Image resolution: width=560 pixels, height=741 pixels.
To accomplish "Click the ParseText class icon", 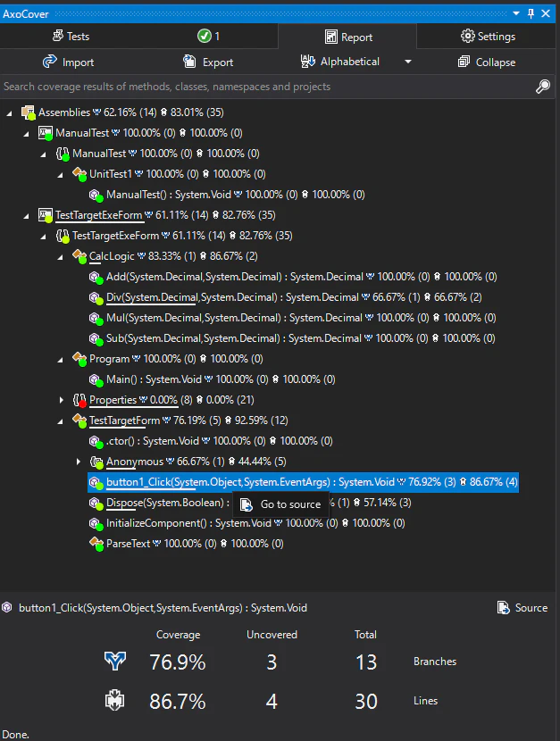I will (x=96, y=544).
